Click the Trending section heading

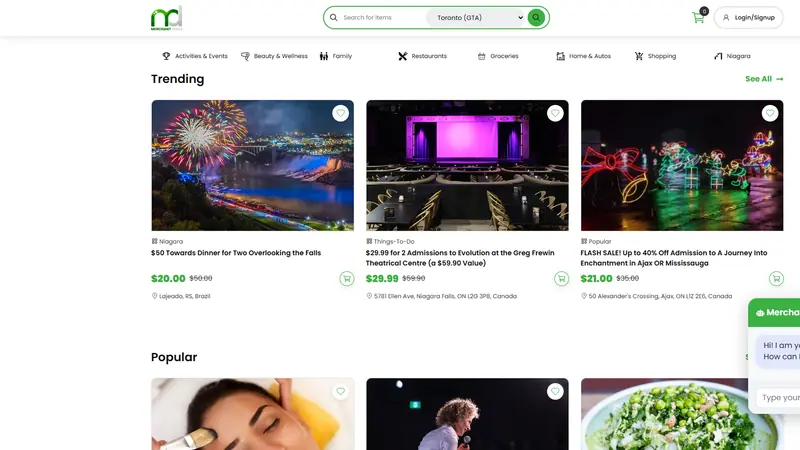pyautogui.click(x=178, y=79)
